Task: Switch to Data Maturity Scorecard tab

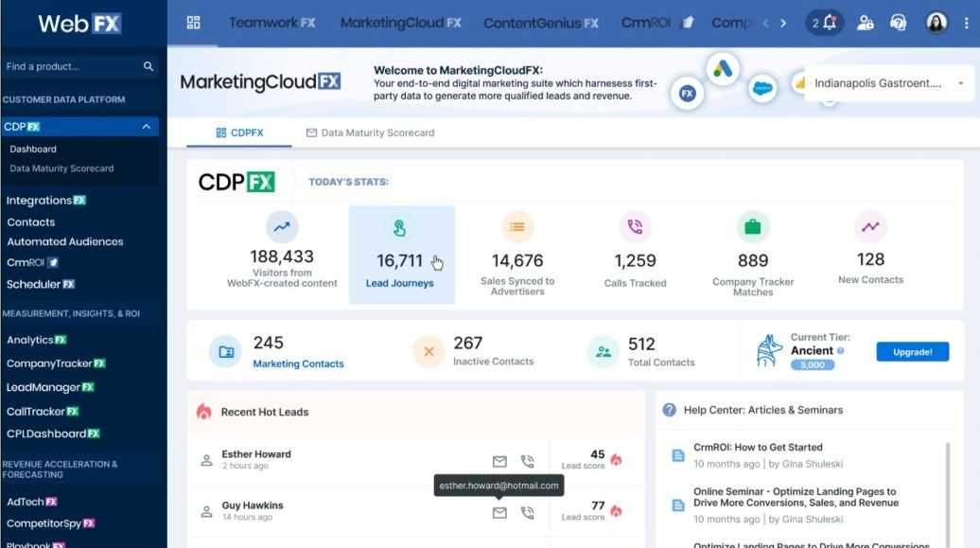Action: pyautogui.click(x=370, y=133)
